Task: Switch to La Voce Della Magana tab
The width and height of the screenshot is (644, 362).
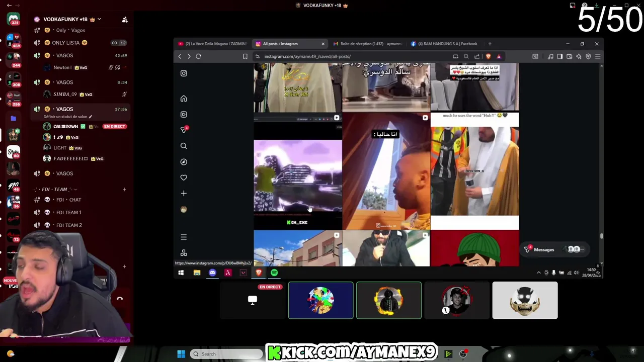Action: pos(212,44)
